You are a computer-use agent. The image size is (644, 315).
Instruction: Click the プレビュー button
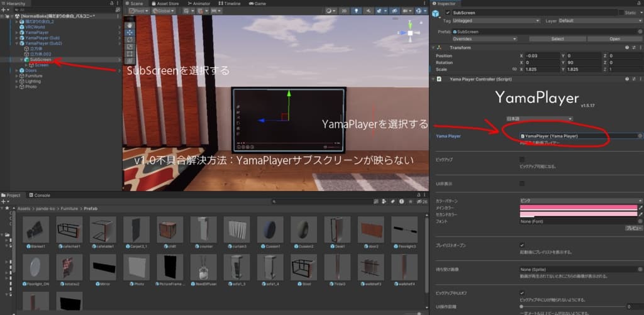tap(634, 228)
